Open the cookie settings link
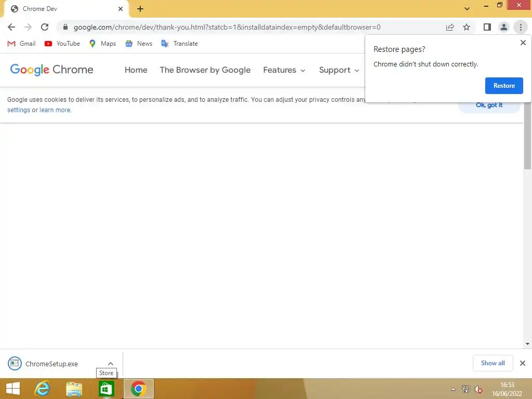Image resolution: width=532 pixels, height=399 pixels. 19,110
